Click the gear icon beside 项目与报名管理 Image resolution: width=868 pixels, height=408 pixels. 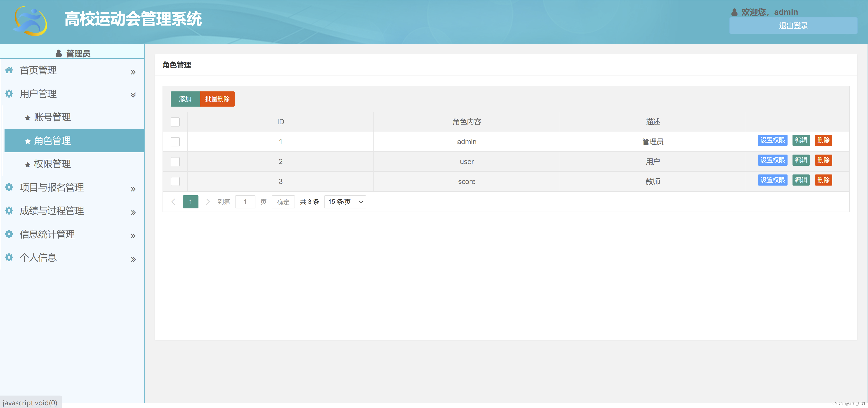point(9,187)
